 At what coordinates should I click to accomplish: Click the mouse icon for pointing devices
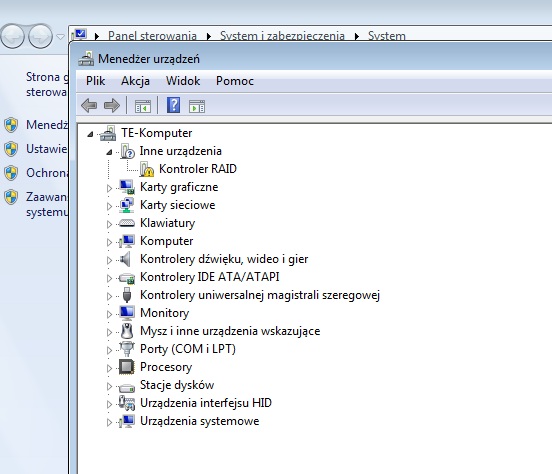[x=127, y=331]
